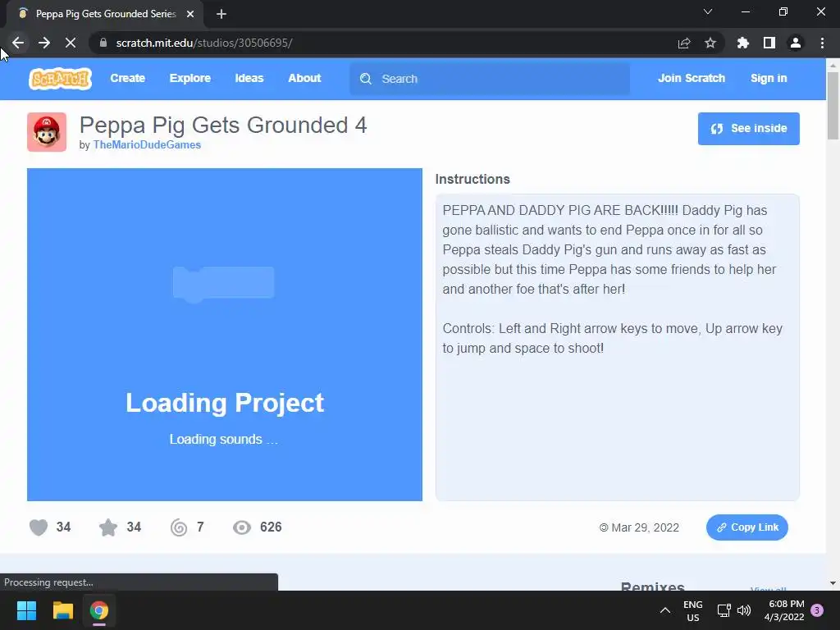840x630 pixels.
Task: Click the address bar URL
Action: click(204, 43)
